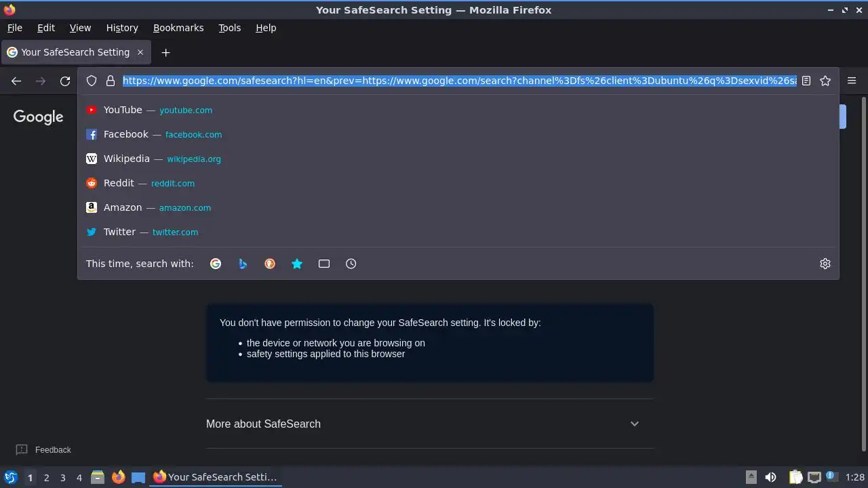Open the network status tray icon
This screenshot has height=488, width=868.
(x=814, y=477)
